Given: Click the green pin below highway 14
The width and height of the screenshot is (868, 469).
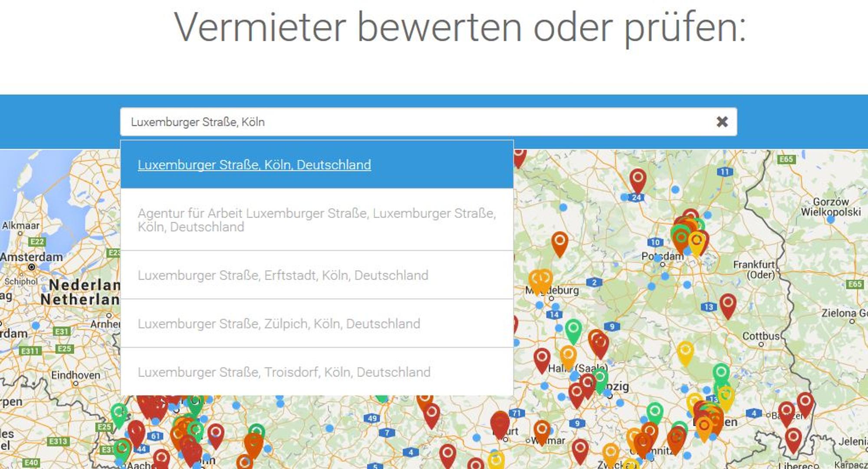Looking at the screenshot, I should (573, 331).
